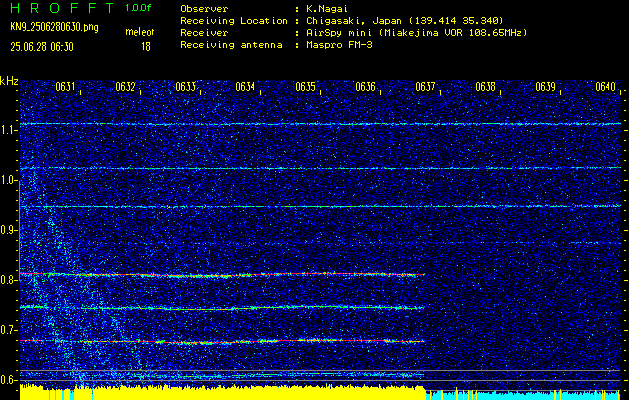Click the 0639 time marker
Image resolution: width=629 pixels, height=400 pixels.
pos(546,87)
